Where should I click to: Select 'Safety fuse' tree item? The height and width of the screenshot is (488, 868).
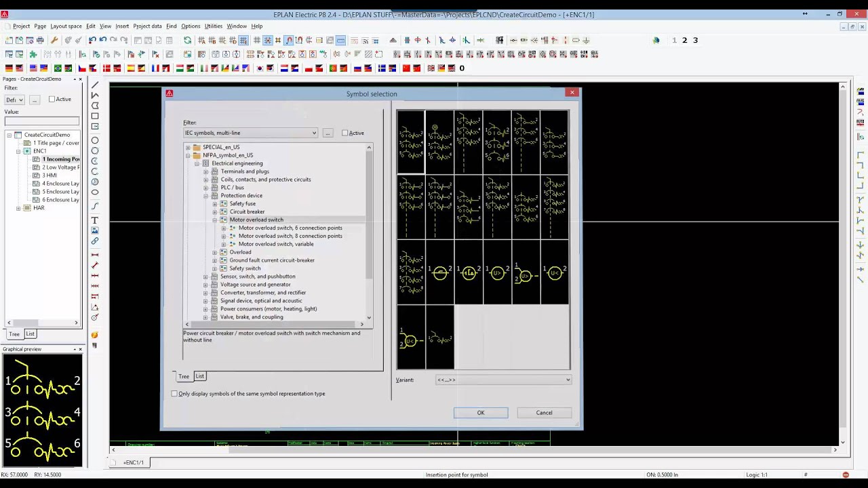tap(243, 204)
